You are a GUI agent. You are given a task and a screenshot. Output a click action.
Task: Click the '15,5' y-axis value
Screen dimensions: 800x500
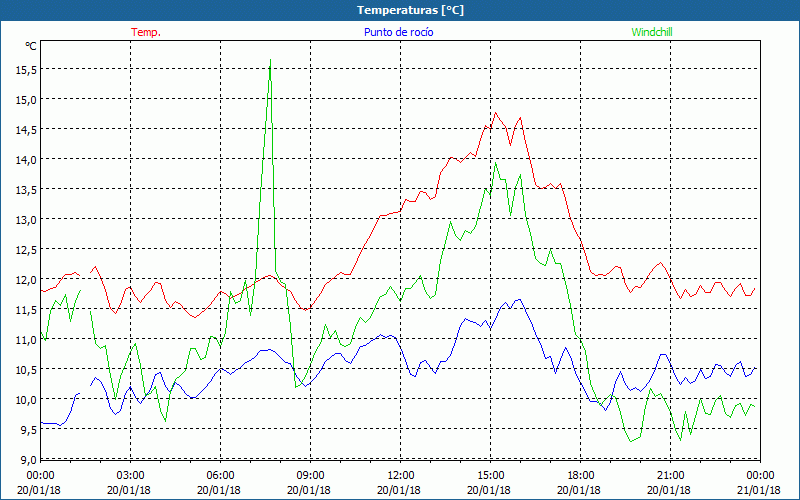26,70
